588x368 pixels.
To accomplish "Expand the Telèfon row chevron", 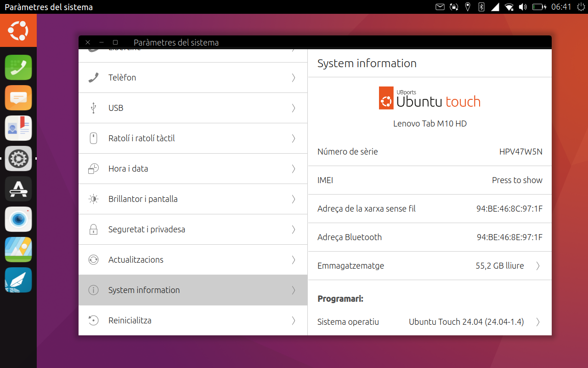I will pyautogui.click(x=294, y=77).
